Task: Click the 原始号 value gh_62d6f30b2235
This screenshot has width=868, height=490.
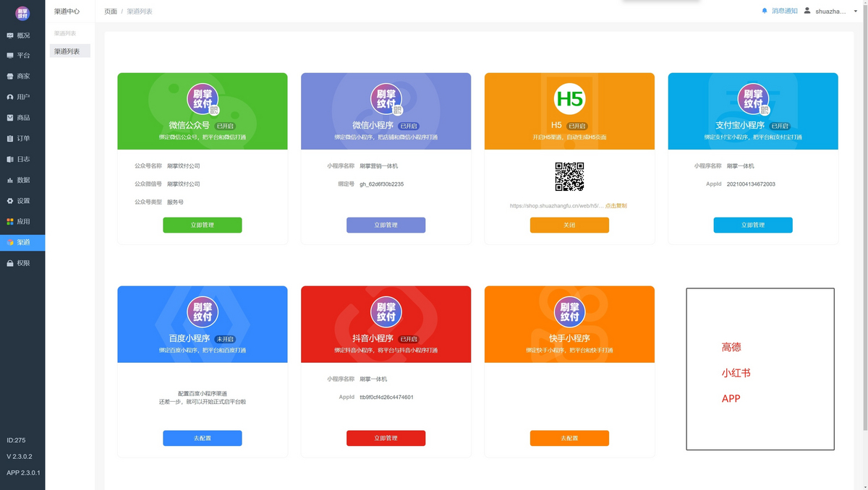Action: coord(382,184)
